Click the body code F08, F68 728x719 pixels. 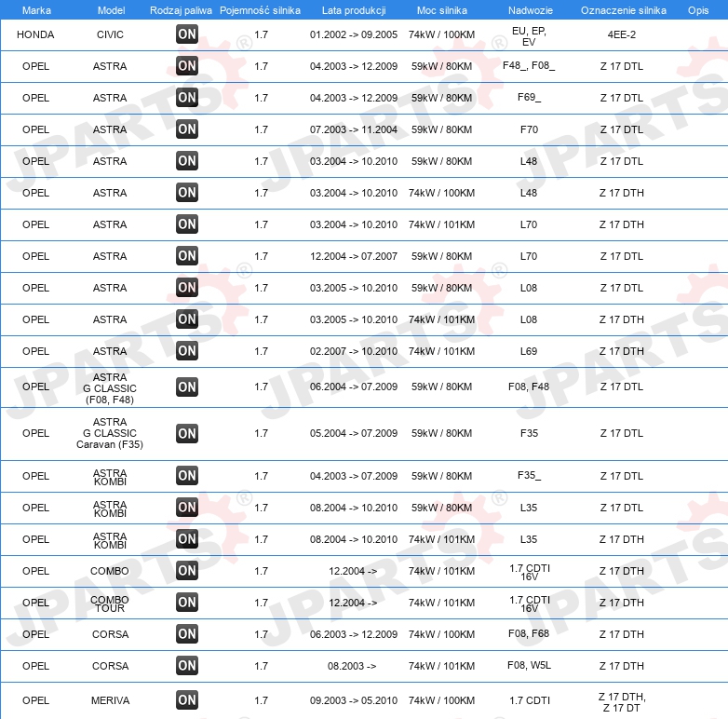(529, 633)
